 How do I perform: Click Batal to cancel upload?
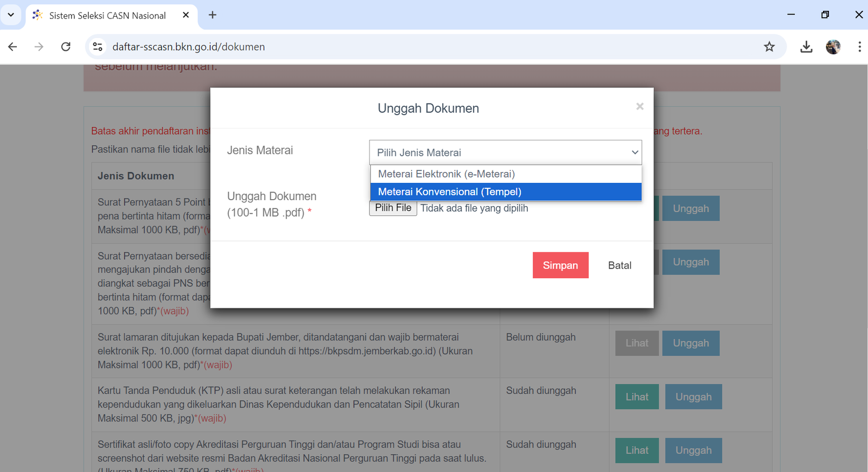tap(619, 265)
